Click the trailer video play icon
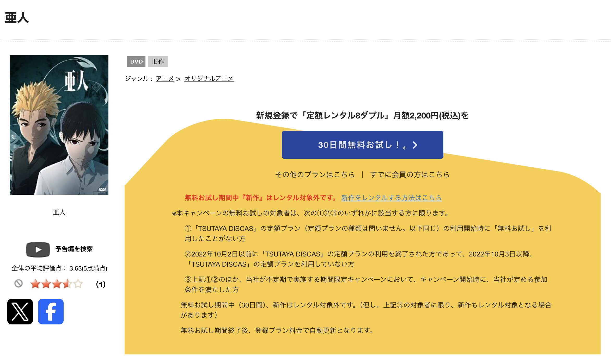The height and width of the screenshot is (364, 611). [38, 249]
